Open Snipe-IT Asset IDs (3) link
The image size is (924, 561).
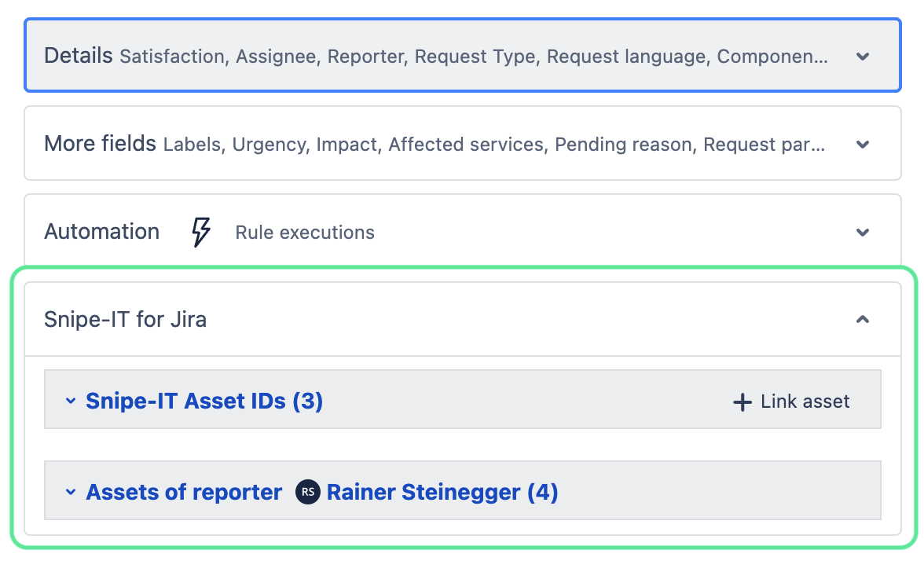(x=204, y=401)
